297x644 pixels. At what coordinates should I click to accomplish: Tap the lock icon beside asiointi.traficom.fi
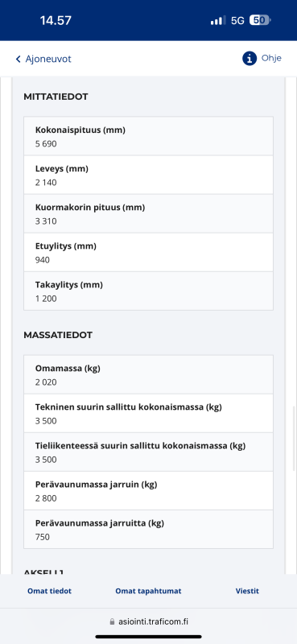click(112, 621)
